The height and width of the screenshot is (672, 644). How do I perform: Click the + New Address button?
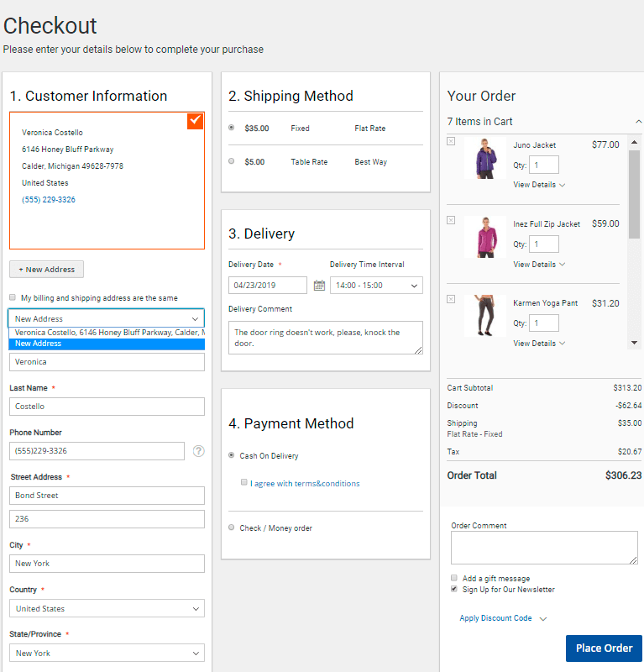(46, 270)
